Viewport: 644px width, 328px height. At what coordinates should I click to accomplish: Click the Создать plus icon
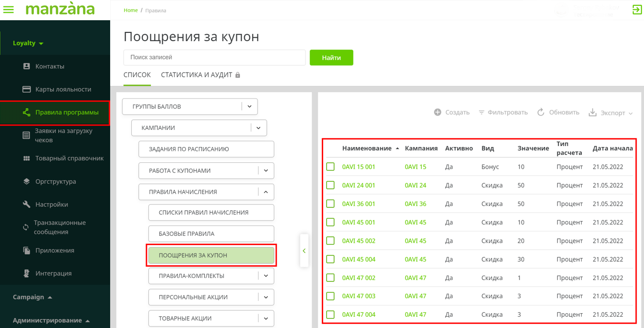(x=437, y=112)
